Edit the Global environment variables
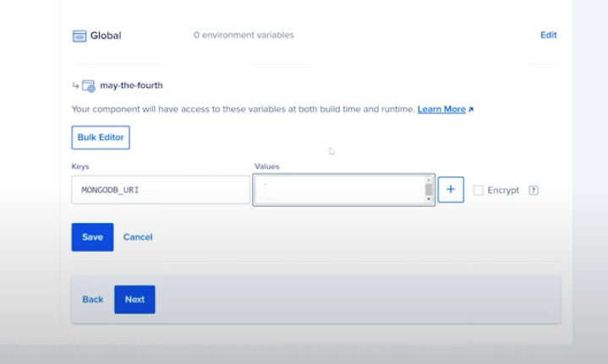Viewport: 608px width, 364px height. coord(548,35)
